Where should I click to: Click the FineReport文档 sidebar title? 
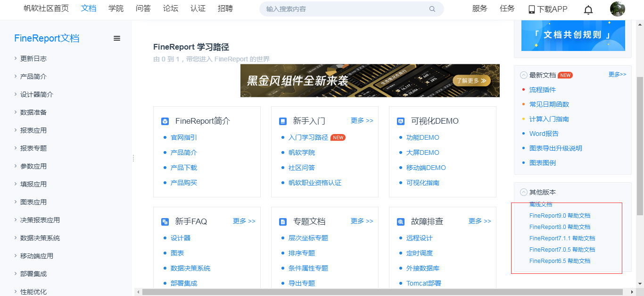click(x=47, y=38)
